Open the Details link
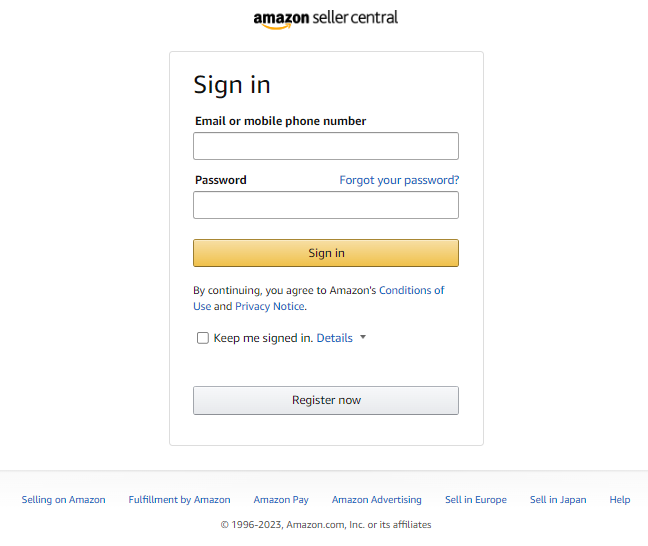This screenshot has width=648, height=546. tap(334, 338)
